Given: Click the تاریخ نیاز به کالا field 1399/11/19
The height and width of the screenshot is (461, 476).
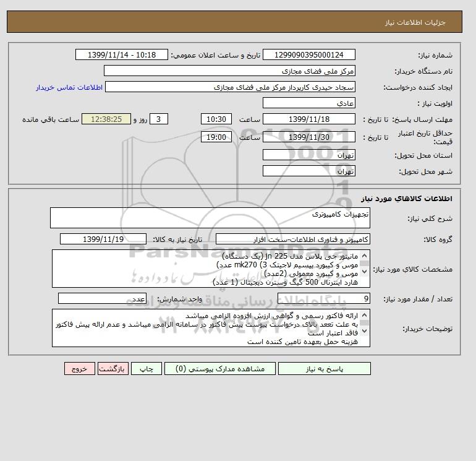Looking at the screenshot, I should point(103,239).
